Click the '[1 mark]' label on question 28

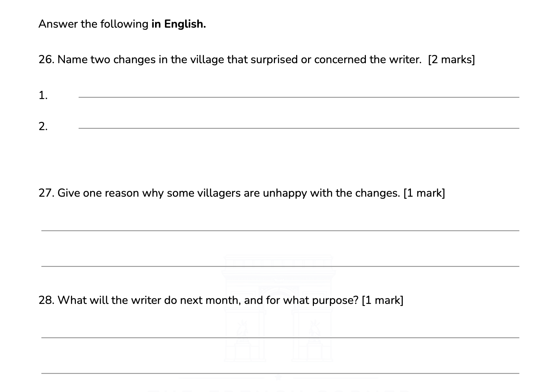(x=382, y=300)
